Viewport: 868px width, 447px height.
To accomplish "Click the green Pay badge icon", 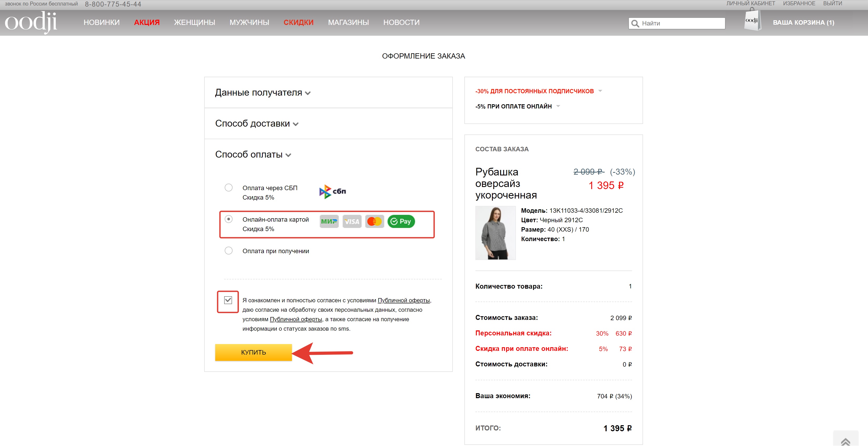I will [401, 221].
